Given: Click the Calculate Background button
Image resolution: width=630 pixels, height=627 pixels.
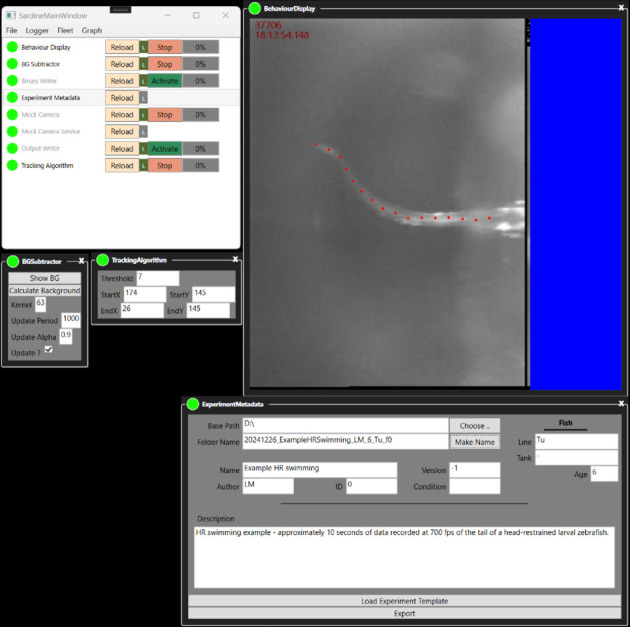Looking at the screenshot, I should click(x=45, y=290).
